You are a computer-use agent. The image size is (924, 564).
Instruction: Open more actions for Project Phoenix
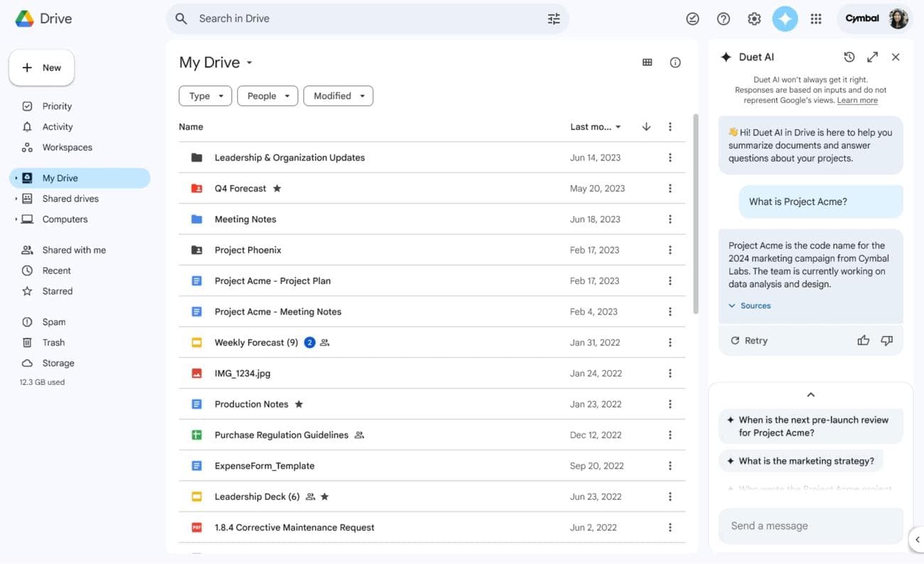click(670, 249)
